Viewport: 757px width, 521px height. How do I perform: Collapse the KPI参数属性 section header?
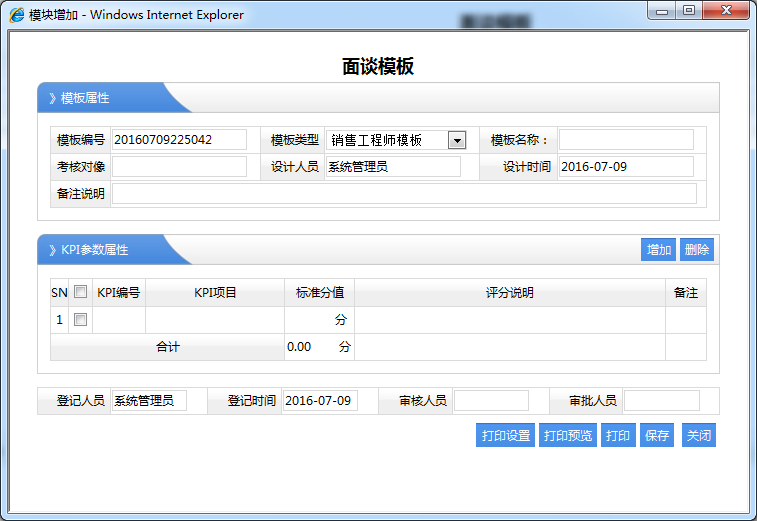point(94,249)
